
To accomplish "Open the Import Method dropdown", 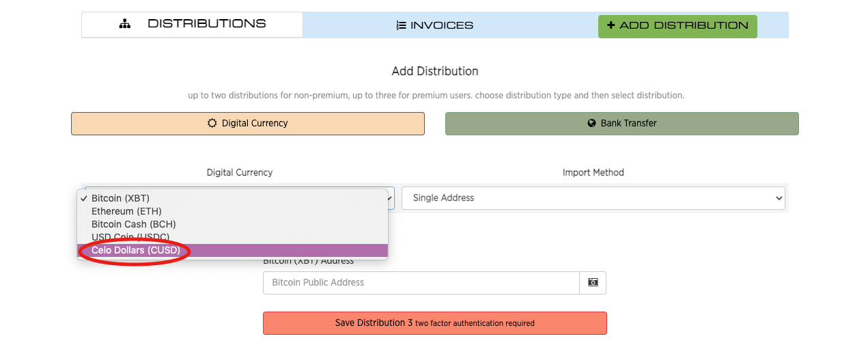I will pos(593,198).
